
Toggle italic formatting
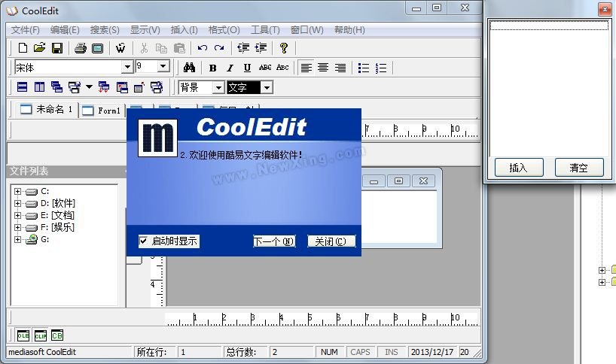tap(230, 68)
